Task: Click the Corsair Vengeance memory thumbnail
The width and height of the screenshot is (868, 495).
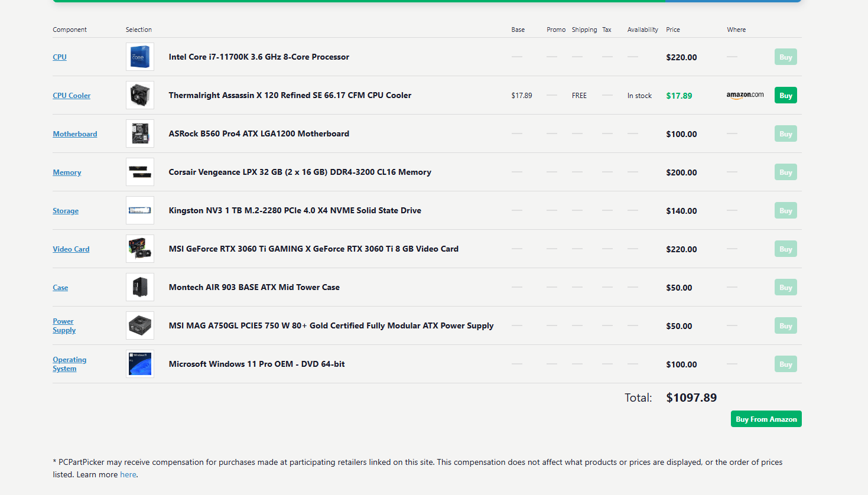Action: click(140, 172)
